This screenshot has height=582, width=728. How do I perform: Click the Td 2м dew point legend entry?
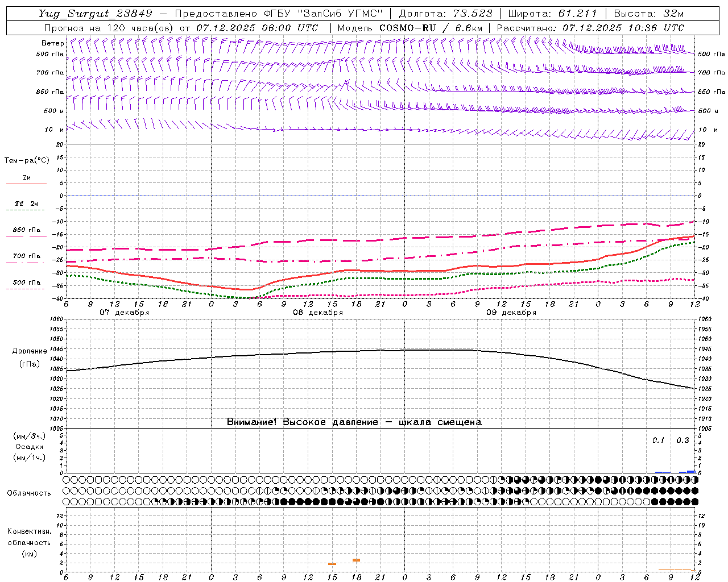[26, 203]
